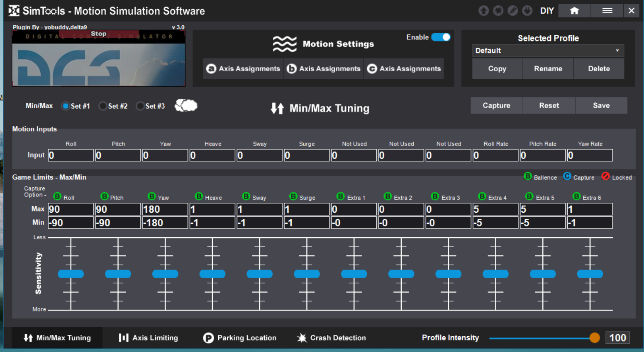Image resolution: width=644 pixels, height=352 pixels.
Task: Click Capture Option B icon for Extra 6
Action: pyautogui.click(x=576, y=196)
